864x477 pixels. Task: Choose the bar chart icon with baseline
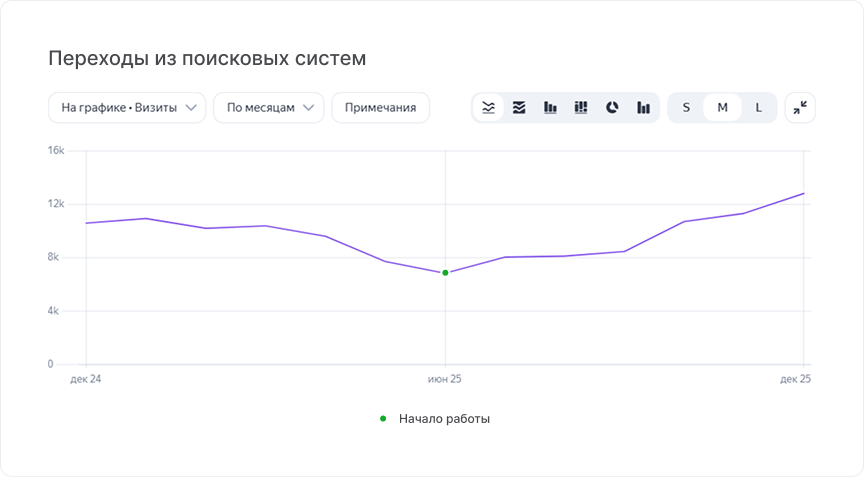pyautogui.click(x=550, y=108)
